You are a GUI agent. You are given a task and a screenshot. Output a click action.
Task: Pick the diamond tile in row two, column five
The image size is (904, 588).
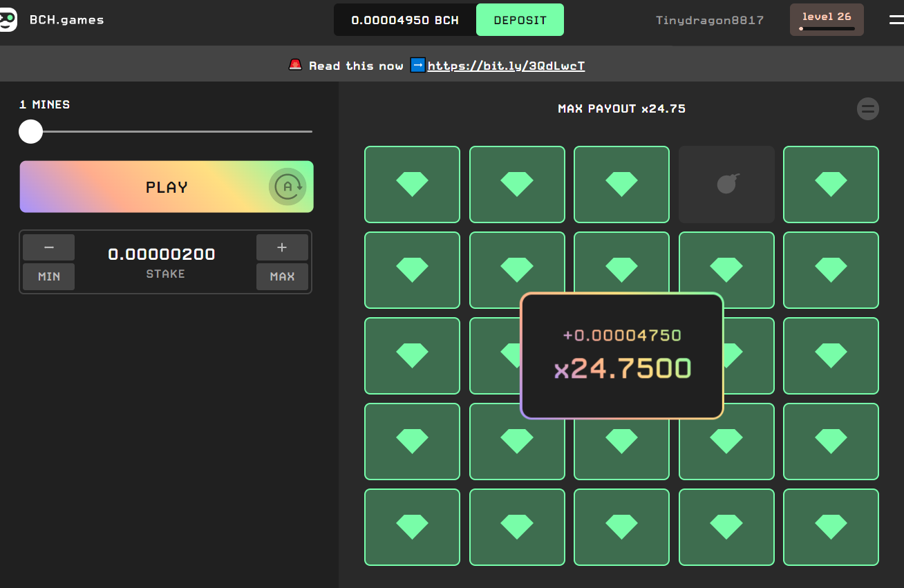click(831, 270)
